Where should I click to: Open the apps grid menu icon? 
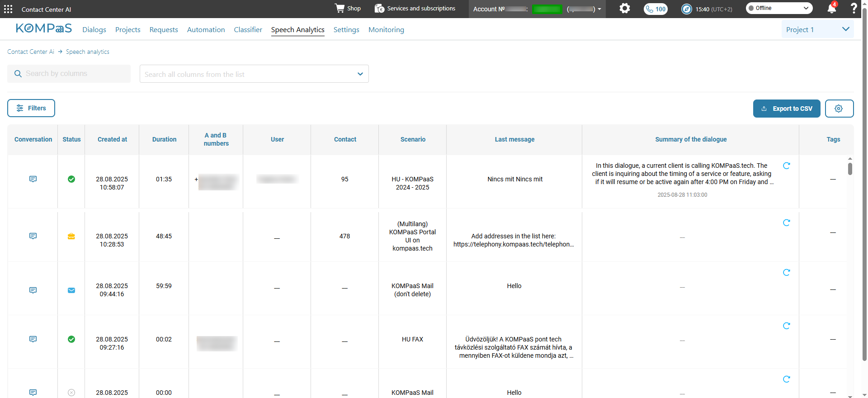pos(8,9)
